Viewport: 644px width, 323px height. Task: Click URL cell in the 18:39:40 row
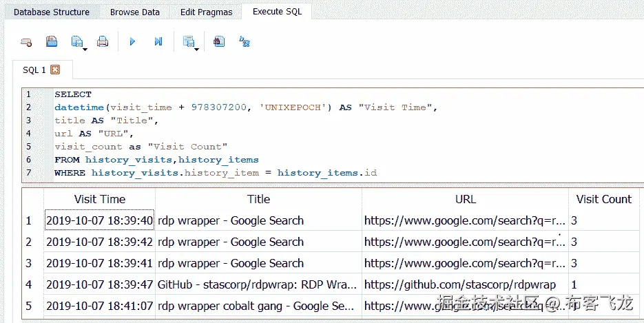[x=466, y=220]
